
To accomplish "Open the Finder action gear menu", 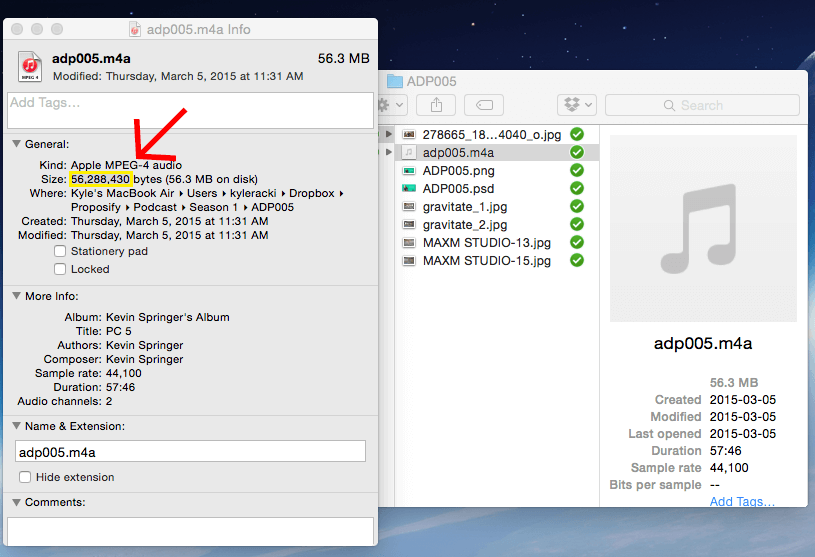I will pos(391,105).
